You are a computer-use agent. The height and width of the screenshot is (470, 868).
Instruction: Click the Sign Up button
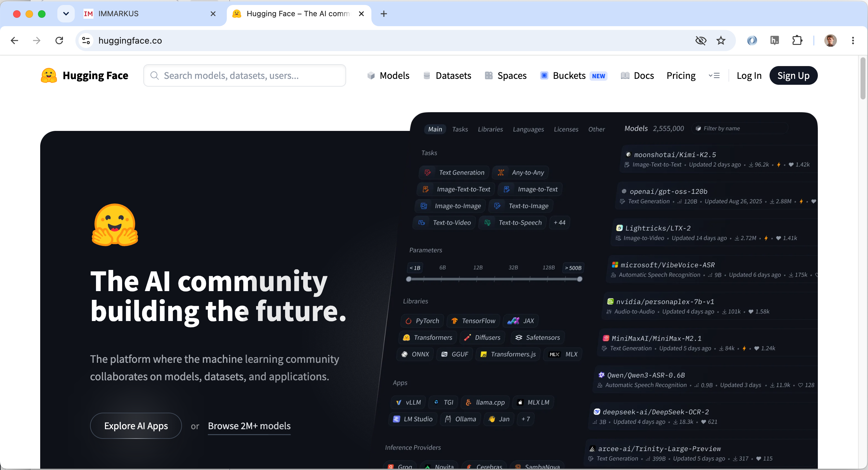[793, 75]
